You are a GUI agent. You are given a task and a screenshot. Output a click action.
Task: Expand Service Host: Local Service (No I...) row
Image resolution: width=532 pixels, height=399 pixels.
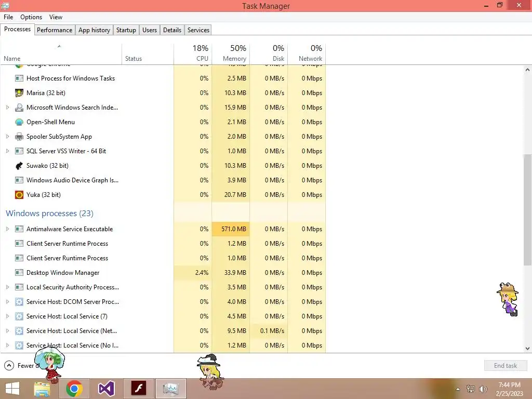(x=7, y=345)
